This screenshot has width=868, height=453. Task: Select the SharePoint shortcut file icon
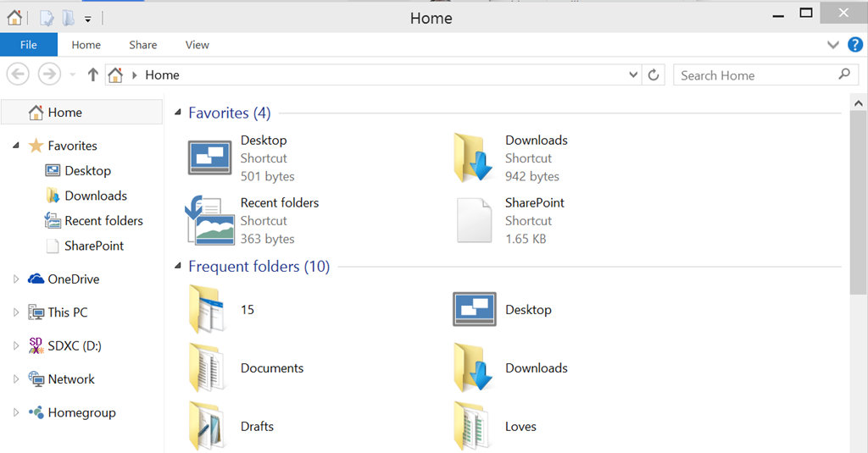(475, 220)
